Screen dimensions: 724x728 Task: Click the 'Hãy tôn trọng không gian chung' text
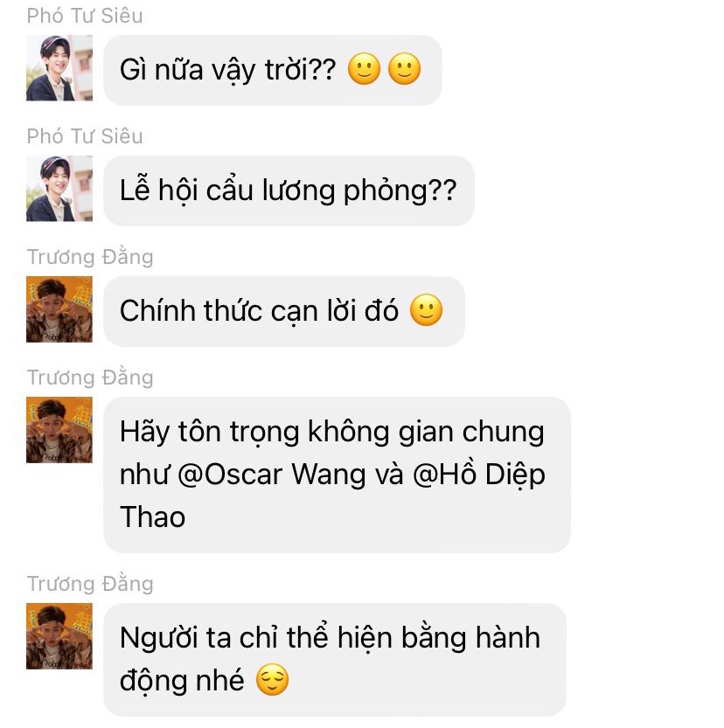tap(332, 433)
